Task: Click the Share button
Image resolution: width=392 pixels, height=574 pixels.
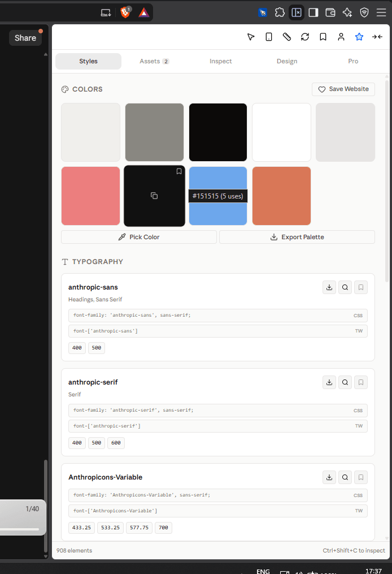Action: tap(25, 38)
